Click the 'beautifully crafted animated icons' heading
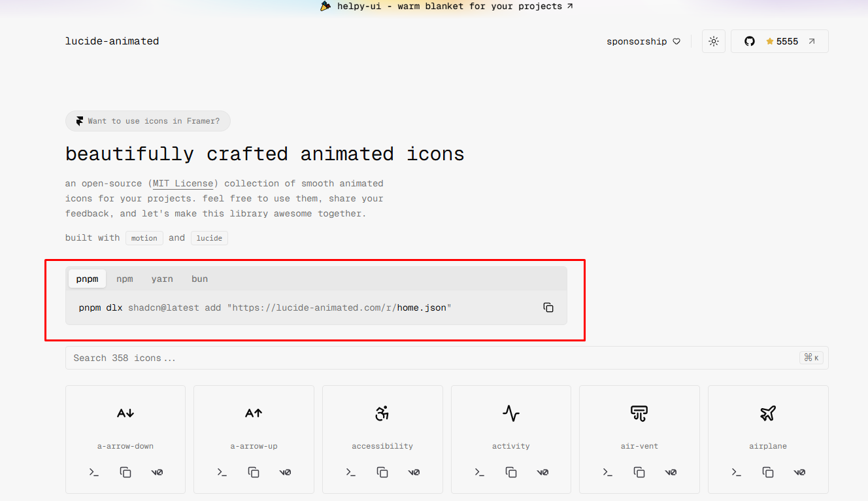The width and height of the screenshot is (868, 501). pos(265,154)
